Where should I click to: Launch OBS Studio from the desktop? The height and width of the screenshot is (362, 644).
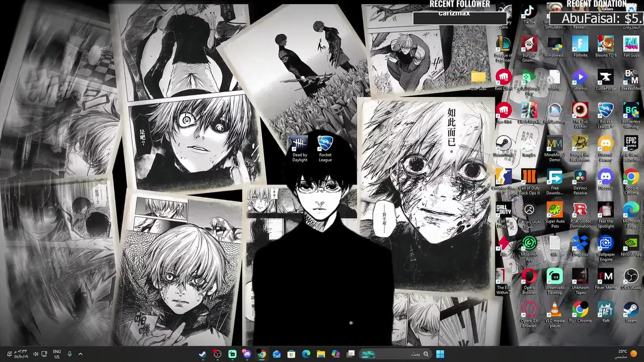(x=631, y=279)
